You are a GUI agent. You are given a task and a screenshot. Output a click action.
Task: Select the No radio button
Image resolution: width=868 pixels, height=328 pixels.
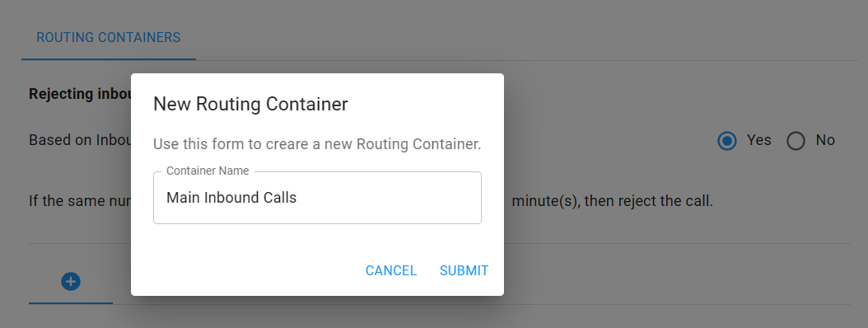pos(796,141)
